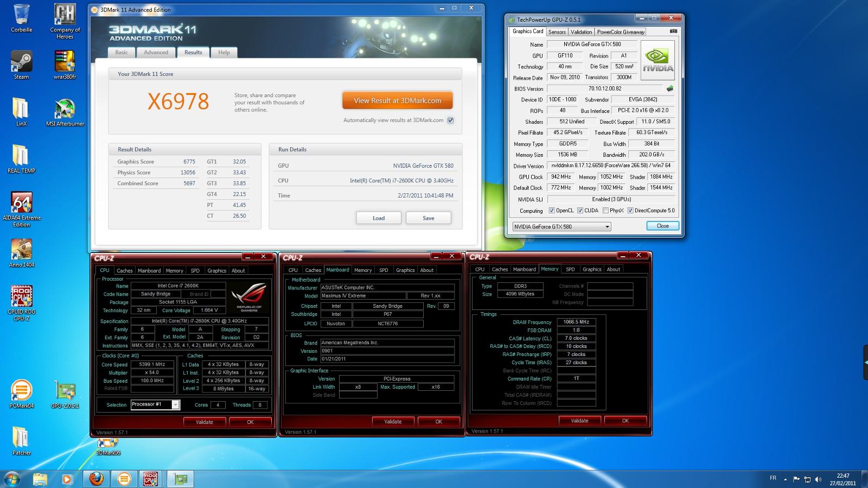868x488 pixels.
Task: Open the Steam desktop shortcut
Action: click(21, 65)
